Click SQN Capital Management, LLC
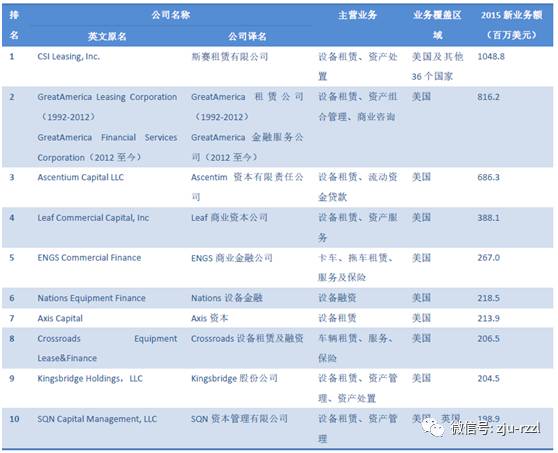Viewport: 558px width, 453px height. [97, 419]
